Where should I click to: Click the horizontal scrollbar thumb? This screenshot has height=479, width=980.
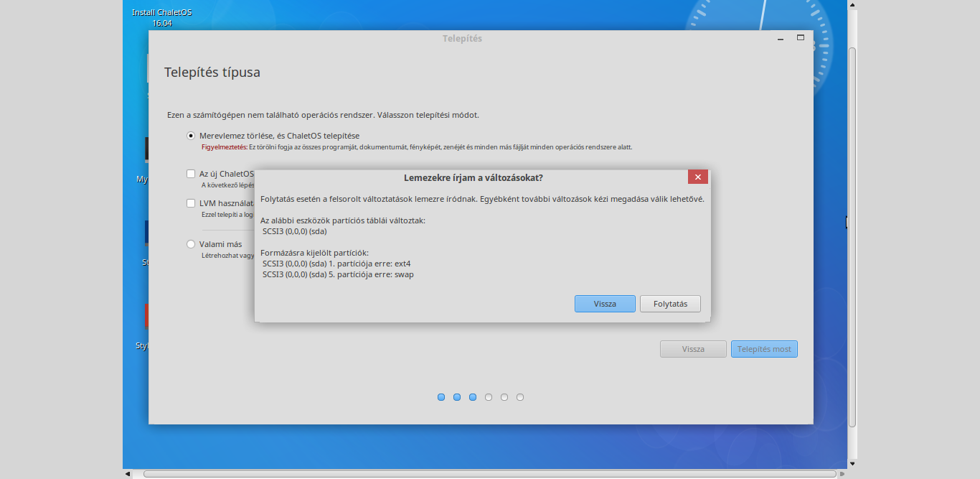[489, 474]
